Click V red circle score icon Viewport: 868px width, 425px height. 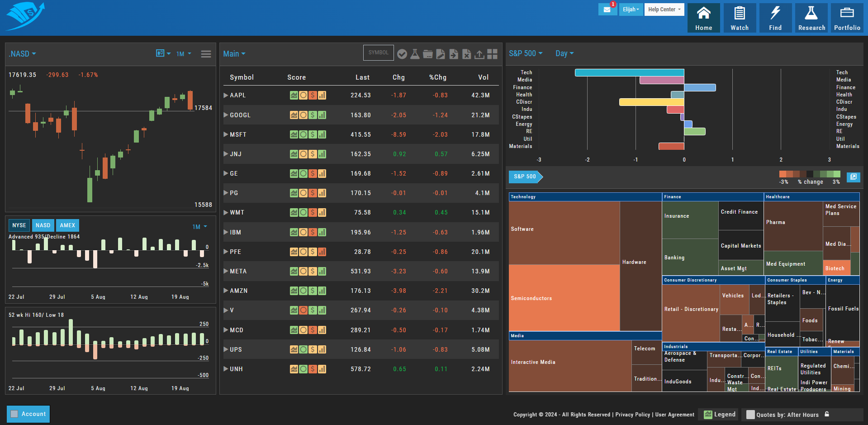[303, 310]
